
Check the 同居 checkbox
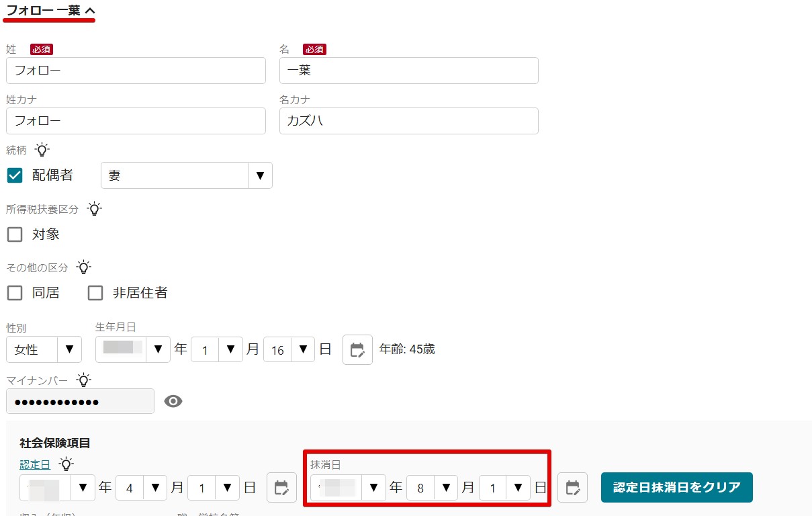pos(15,293)
